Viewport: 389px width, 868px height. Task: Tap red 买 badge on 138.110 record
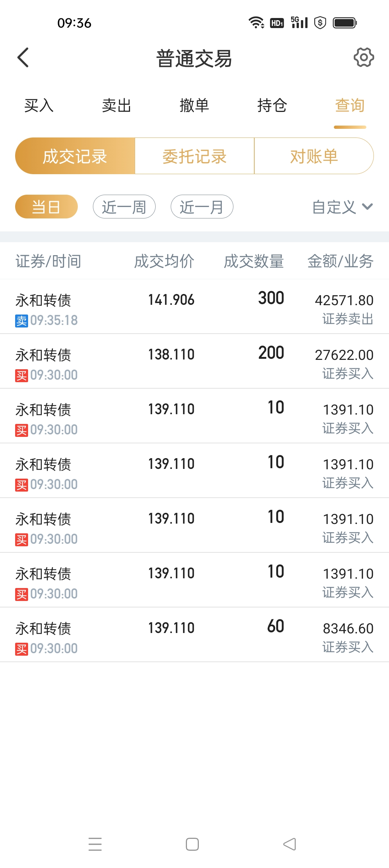21,375
